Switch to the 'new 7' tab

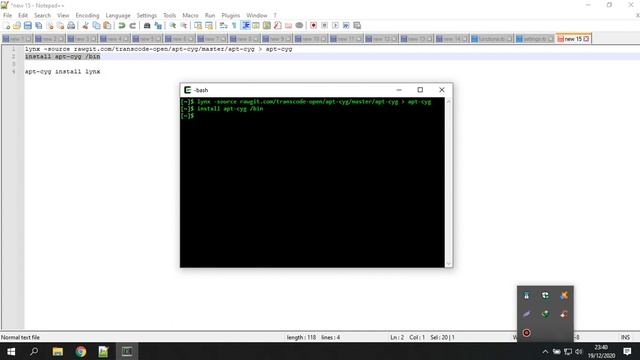point(212,39)
